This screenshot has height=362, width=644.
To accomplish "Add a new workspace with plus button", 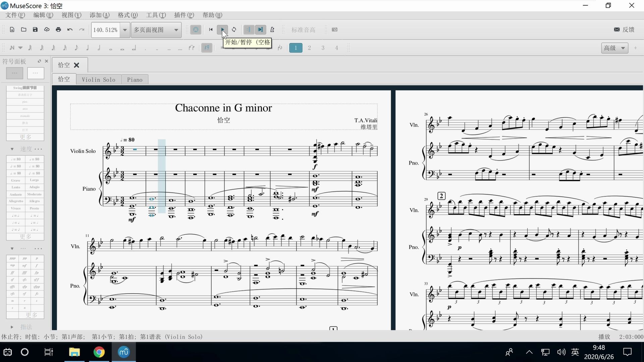I will [635, 48].
